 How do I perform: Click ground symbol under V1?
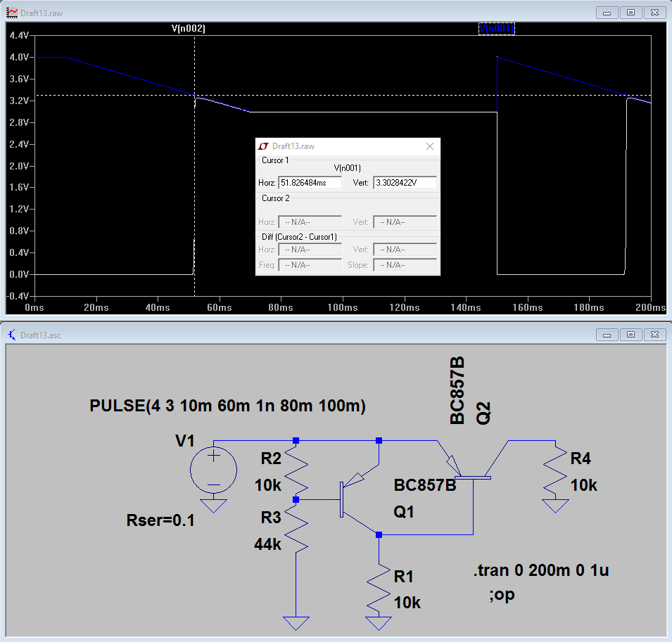pos(213,506)
